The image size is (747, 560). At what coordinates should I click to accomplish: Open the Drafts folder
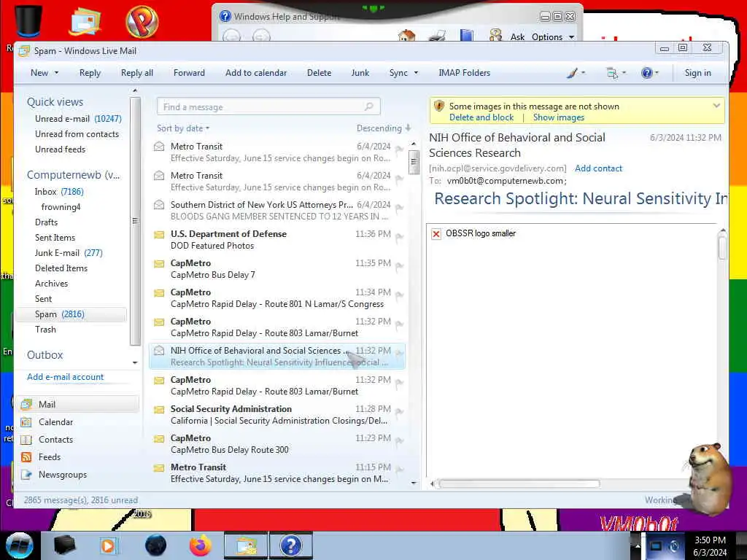(x=46, y=222)
